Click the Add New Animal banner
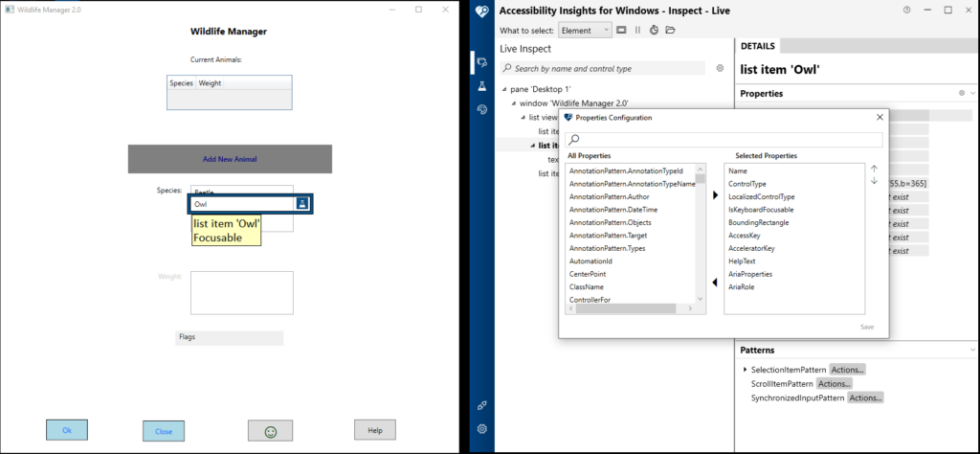 [230, 159]
